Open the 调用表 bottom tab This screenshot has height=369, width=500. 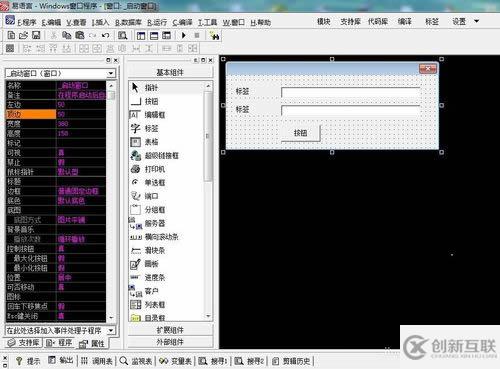tap(97, 361)
